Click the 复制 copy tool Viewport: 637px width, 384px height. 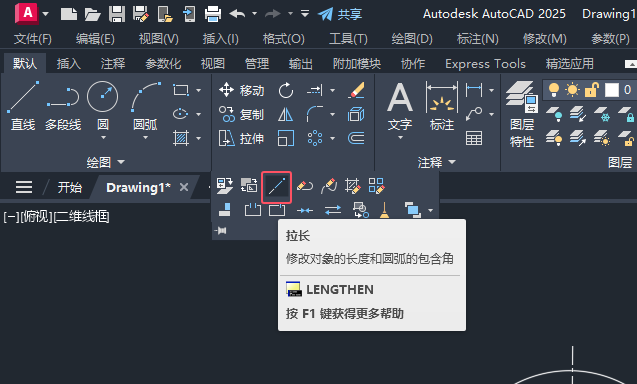pos(242,115)
